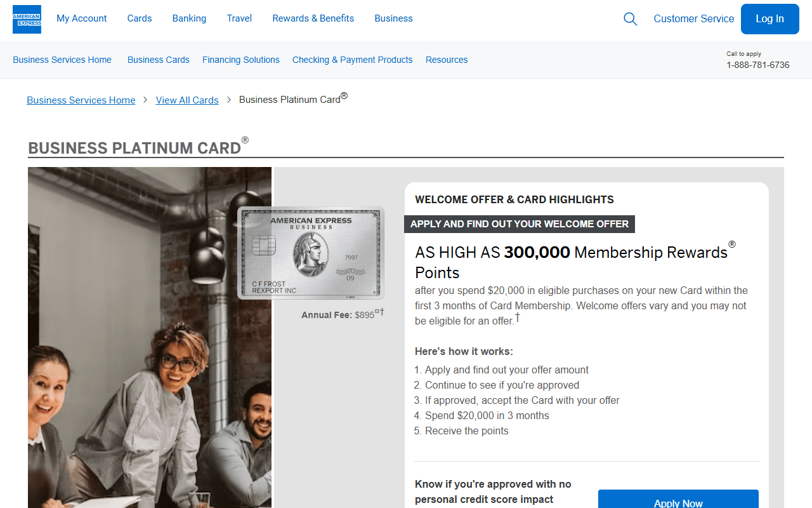
Task: Click the Annual Fee $895 text
Action: pyautogui.click(x=343, y=314)
